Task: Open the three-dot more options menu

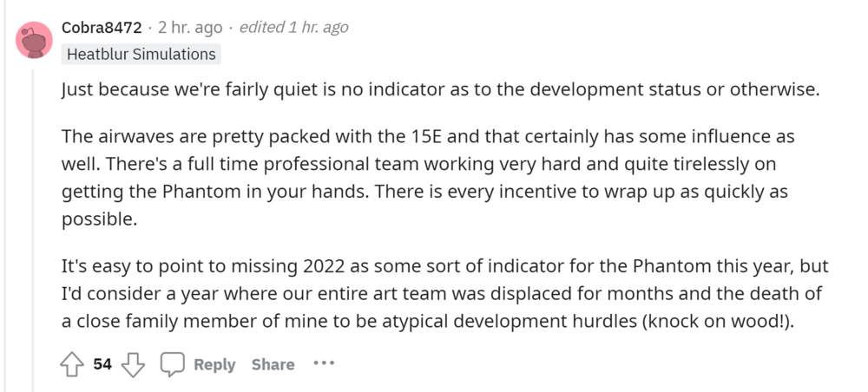Action: coord(324,363)
